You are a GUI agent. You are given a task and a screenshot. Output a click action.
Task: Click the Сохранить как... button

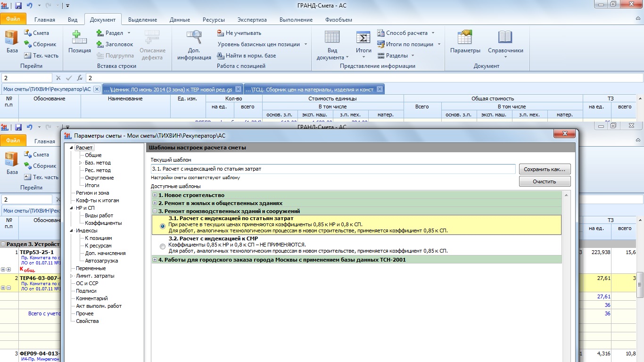click(545, 169)
